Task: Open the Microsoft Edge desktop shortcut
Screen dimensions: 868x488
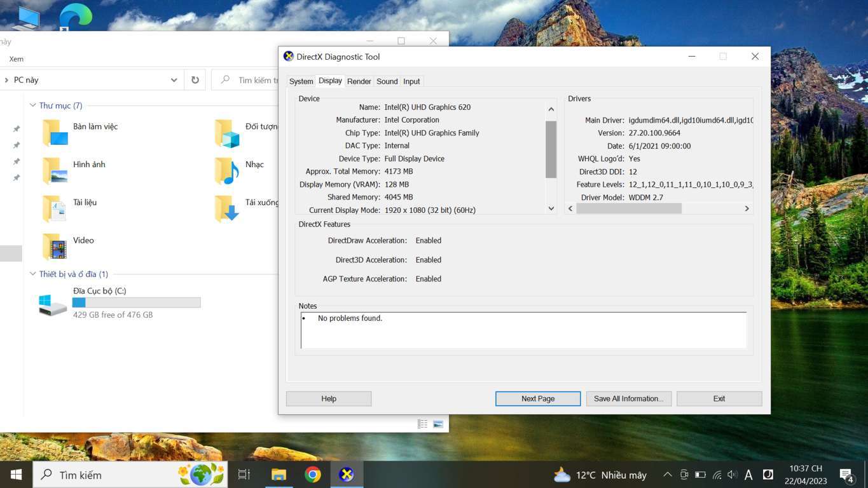Action: click(x=76, y=16)
